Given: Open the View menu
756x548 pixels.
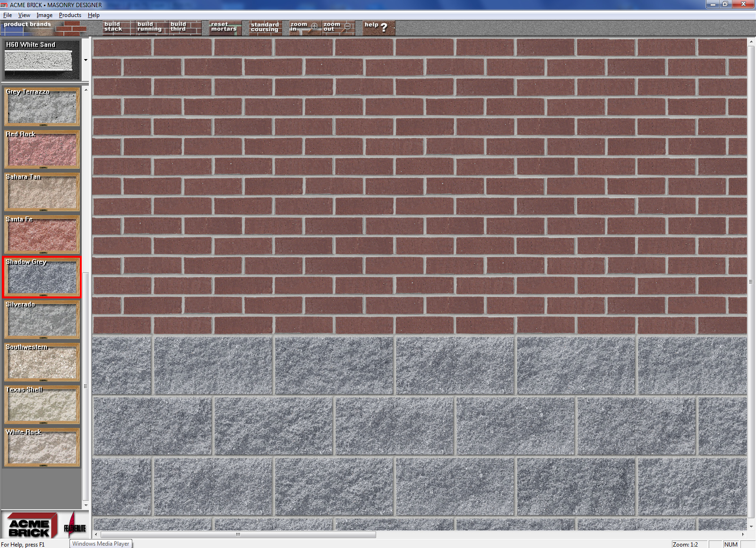Looking at the screenshot, I should [x=24, y=15].
